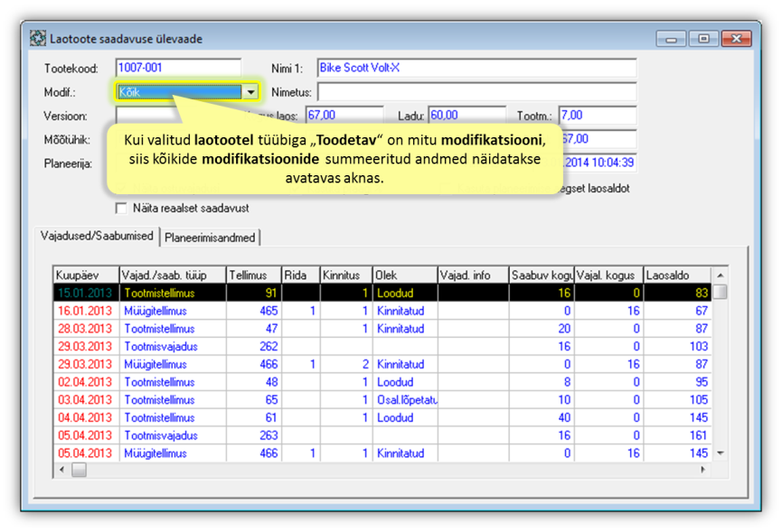The height and width of the screenshot is (532, 782).
Task: Click the Vajal. kogus column header
Action: [609, 275]
